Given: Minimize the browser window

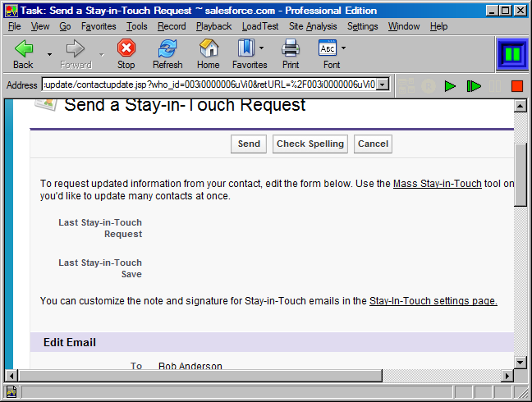Looking at the screenshot, I should pos(492,11).
